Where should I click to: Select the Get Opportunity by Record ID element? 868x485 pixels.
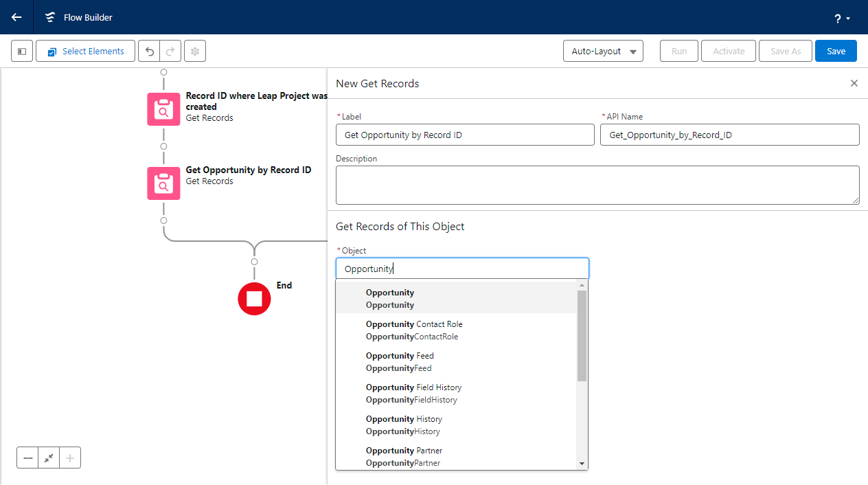[x=163, y=183]
